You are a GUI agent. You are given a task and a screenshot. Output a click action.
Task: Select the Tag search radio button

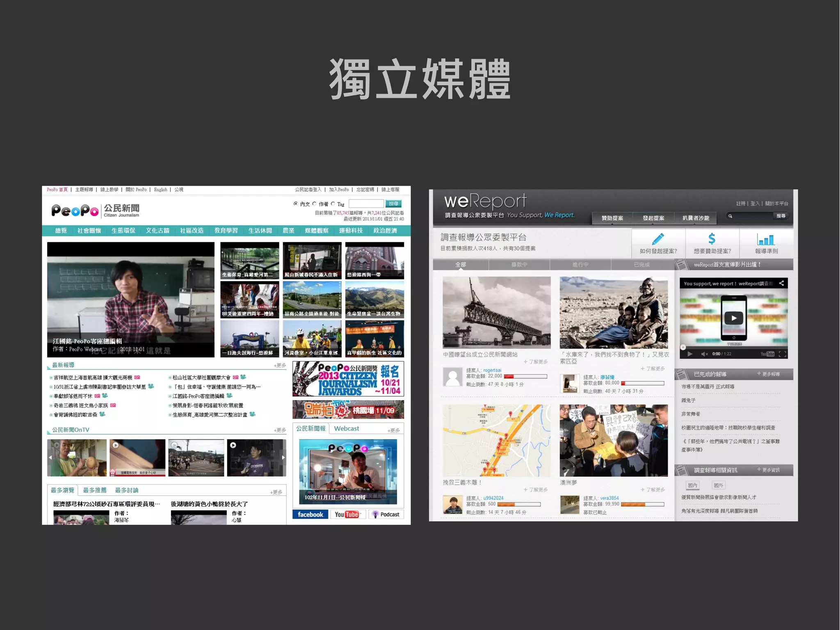[x=333, y=204]
